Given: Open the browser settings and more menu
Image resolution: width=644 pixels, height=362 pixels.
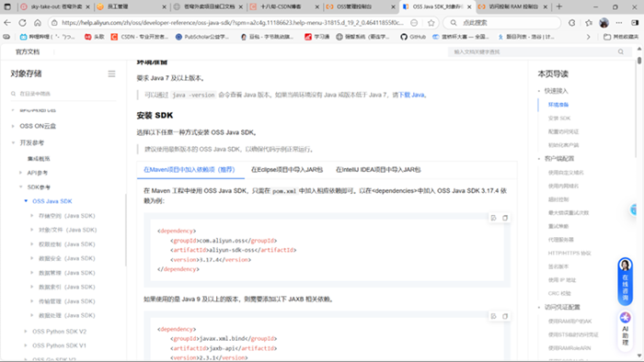Looking at the screenshot, I should tap(619, 23).
